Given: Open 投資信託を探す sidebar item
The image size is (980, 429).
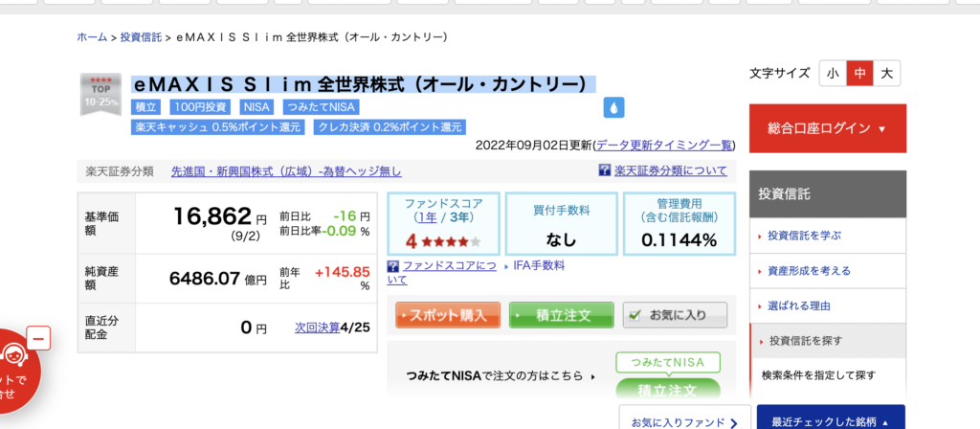Looking at the screenshot, I should pos(828,341).
